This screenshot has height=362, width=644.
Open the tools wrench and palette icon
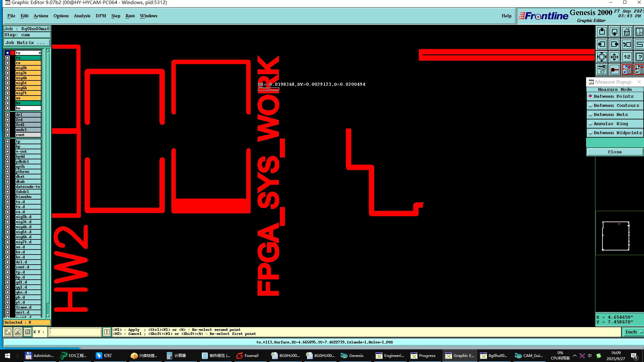[x=602, y=69]
